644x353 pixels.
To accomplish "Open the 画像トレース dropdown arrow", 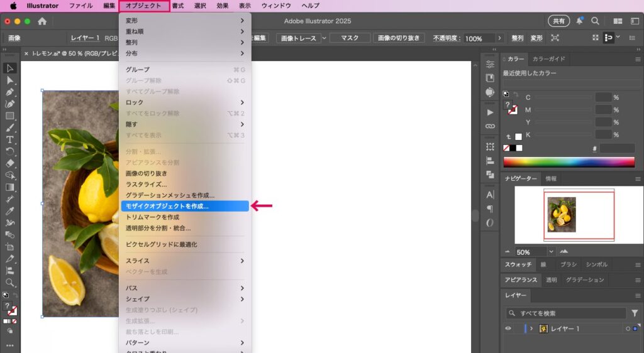I will pyautogui.click(x=324, y=38).
